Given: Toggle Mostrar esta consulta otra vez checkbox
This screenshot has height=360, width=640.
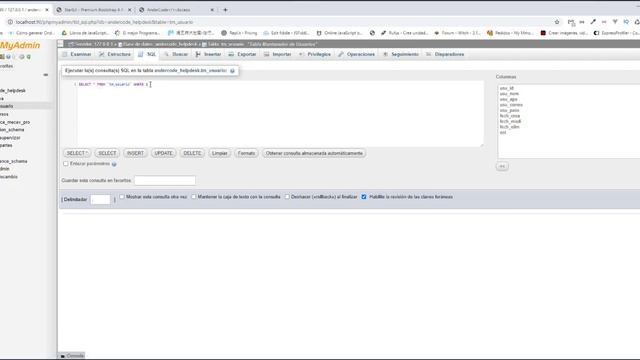Looking at the screenshot, I should tap(122, 197).
